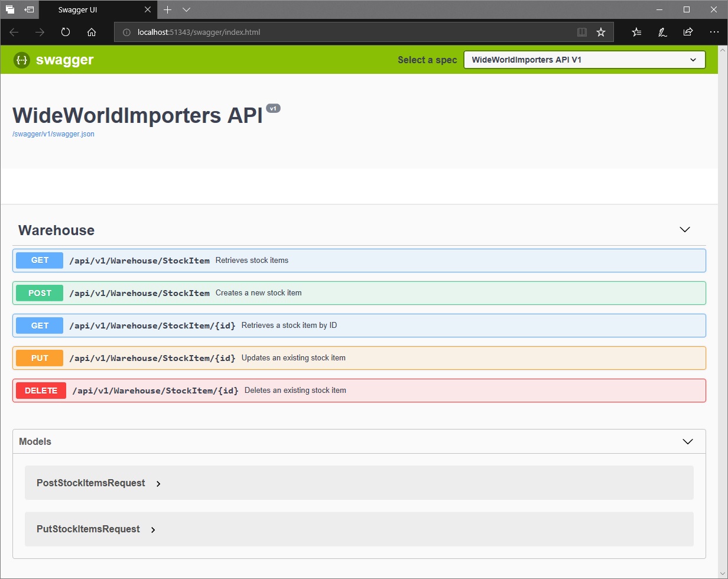
Task: Open the favorites hub icon
Action: pos(636,32)
